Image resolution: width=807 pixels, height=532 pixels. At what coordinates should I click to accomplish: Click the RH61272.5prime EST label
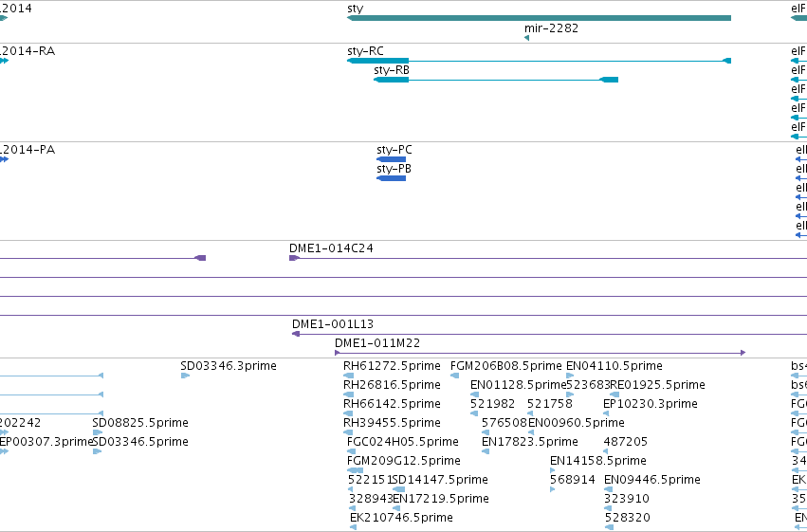click(392, 366)
